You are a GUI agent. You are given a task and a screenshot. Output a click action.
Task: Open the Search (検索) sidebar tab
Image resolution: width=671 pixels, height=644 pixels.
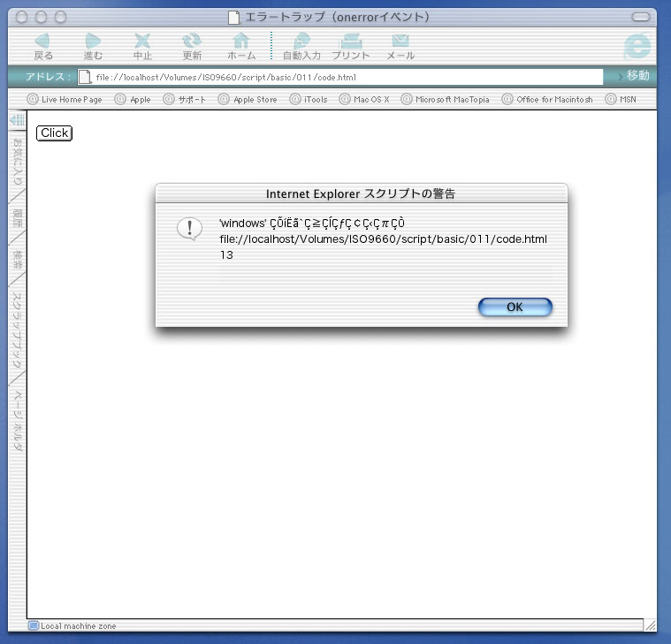point(17,259)
